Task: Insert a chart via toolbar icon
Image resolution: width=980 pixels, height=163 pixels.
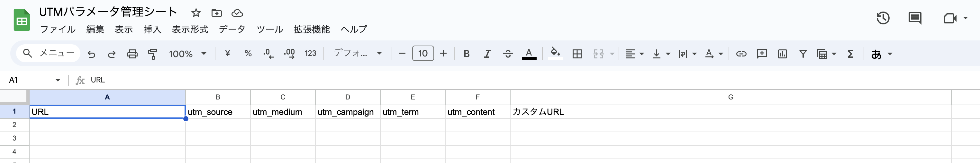Action: point(782,54)
